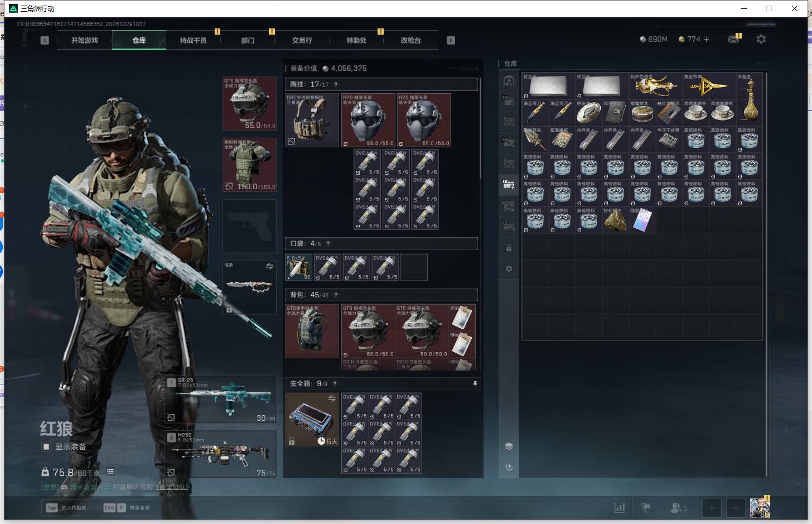Click the Q key navigation icon left of tabs

click(x=45, y=40)
